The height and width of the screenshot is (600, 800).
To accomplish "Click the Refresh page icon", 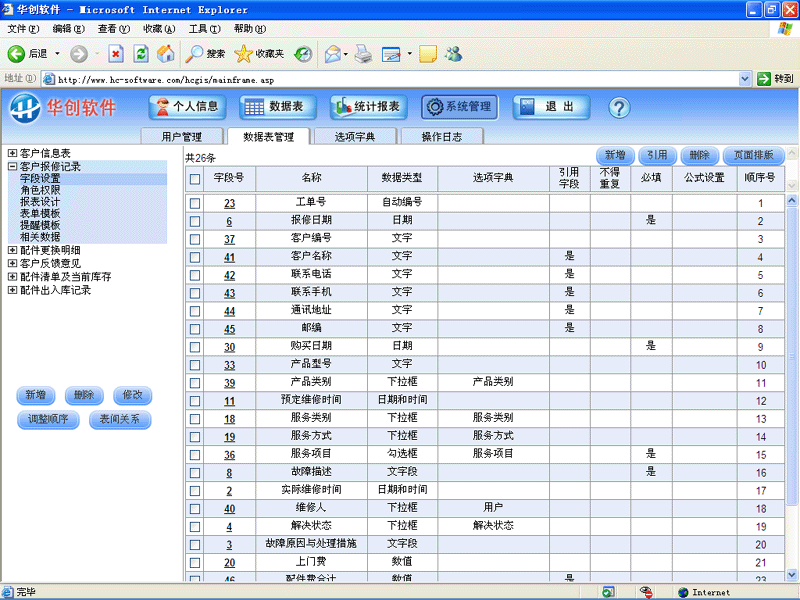I will click(141, 54).
